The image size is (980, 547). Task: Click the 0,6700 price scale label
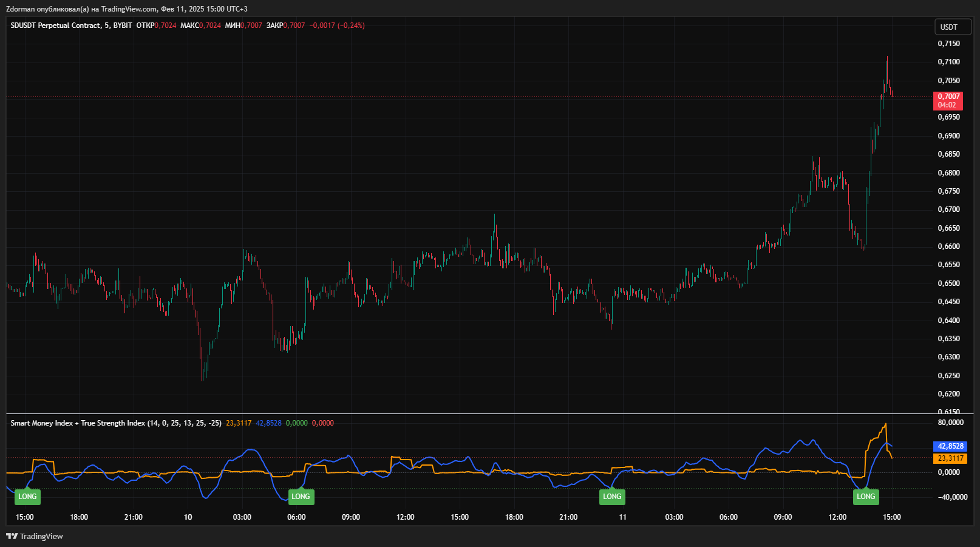click(x=949, y=209)
